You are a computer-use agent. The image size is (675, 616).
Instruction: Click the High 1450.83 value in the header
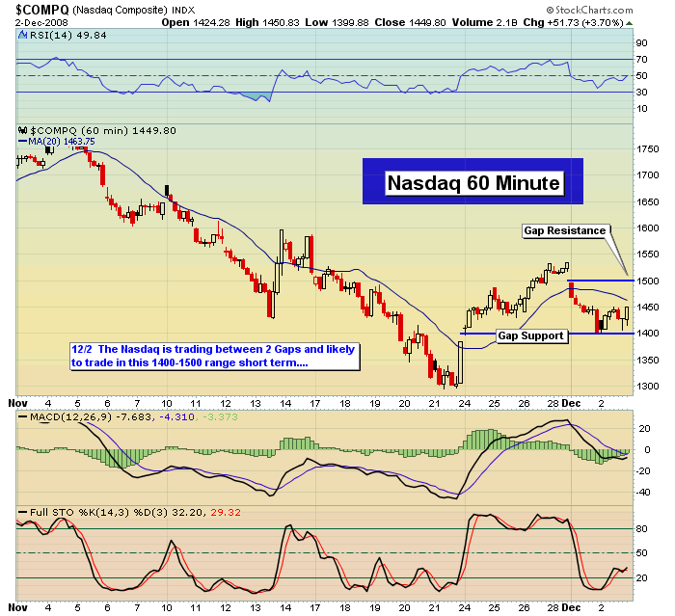pyautogui.click(x=267, y=22)
